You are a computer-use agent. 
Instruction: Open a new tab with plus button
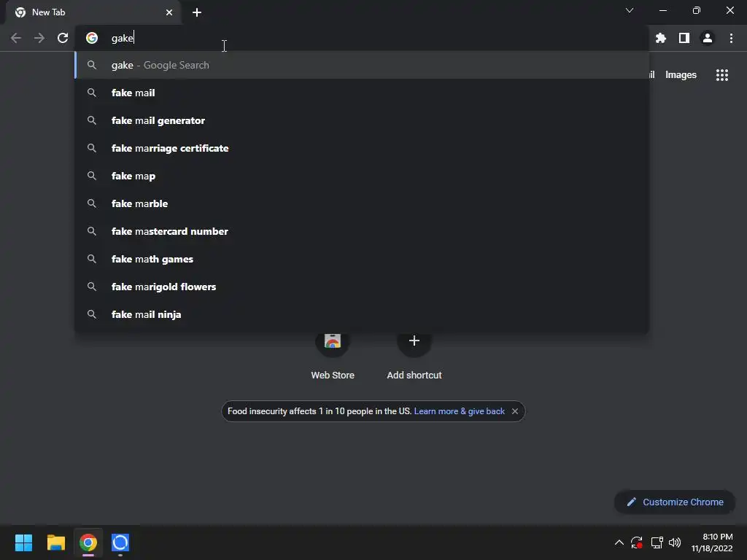point(197,12)
